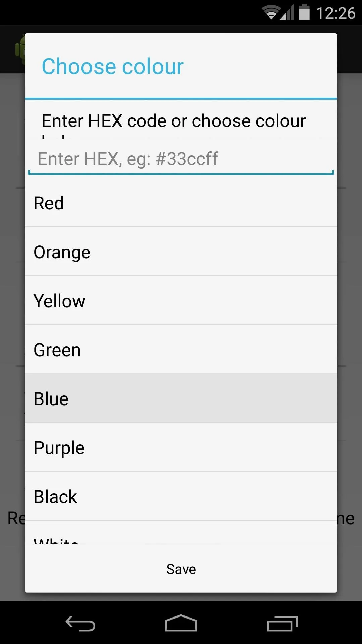Tap the Save button
Image resolution: width=362 pixels, height=644 pixels.
click(x=181, y=569)
